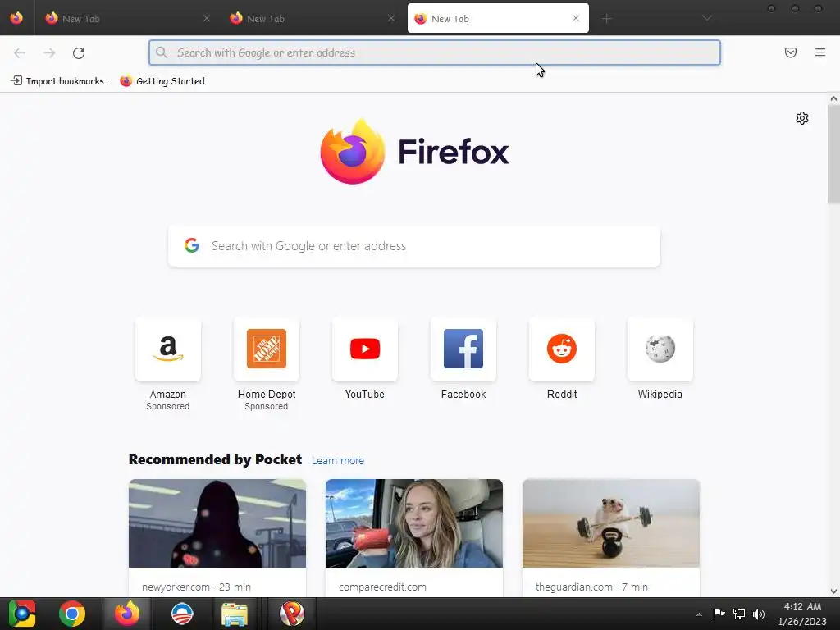Screen dimensions: 840x630
Task: Open the comparecredit.com story thumbnail
Action: tap(414, 523)
